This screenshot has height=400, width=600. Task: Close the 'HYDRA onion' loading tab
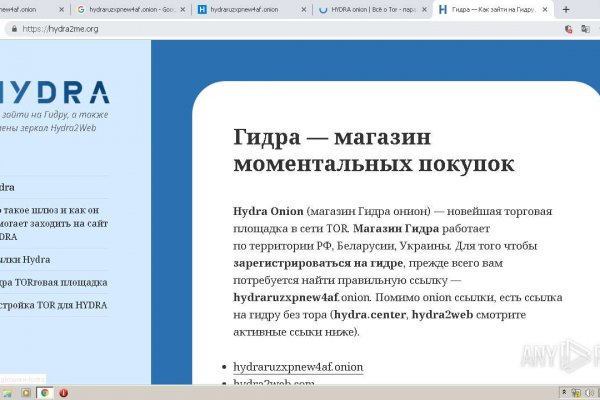coord(423,10)
